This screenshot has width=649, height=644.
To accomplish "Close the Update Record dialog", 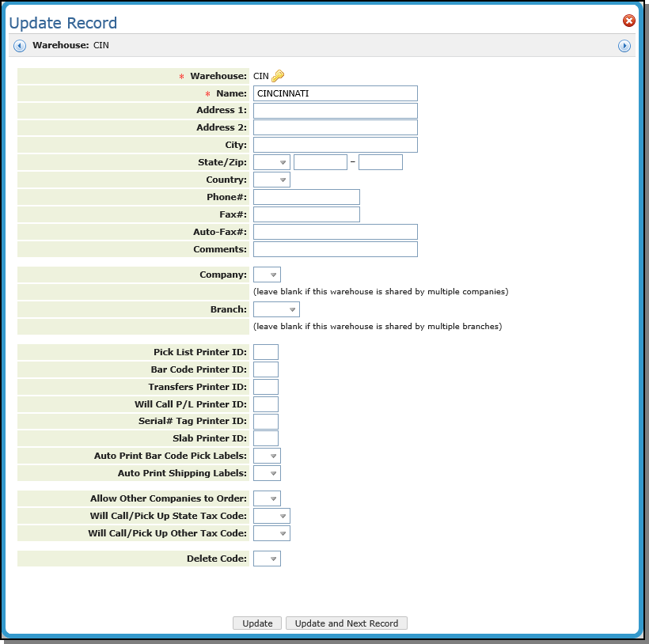I will point(629,21).
